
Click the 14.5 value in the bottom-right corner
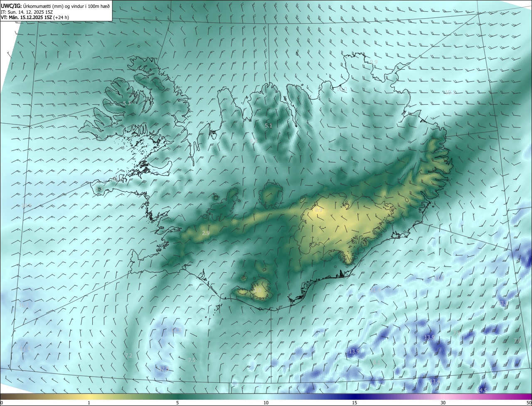click(482, 391)
